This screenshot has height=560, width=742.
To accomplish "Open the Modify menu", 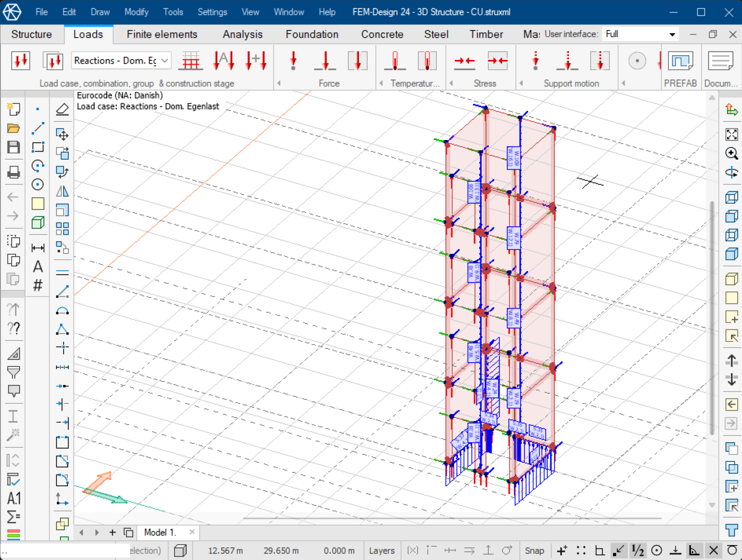I will click(136, 12).
